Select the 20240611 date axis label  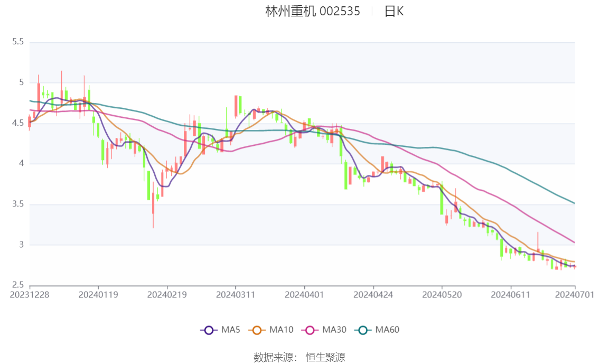[x=511, y=295]
